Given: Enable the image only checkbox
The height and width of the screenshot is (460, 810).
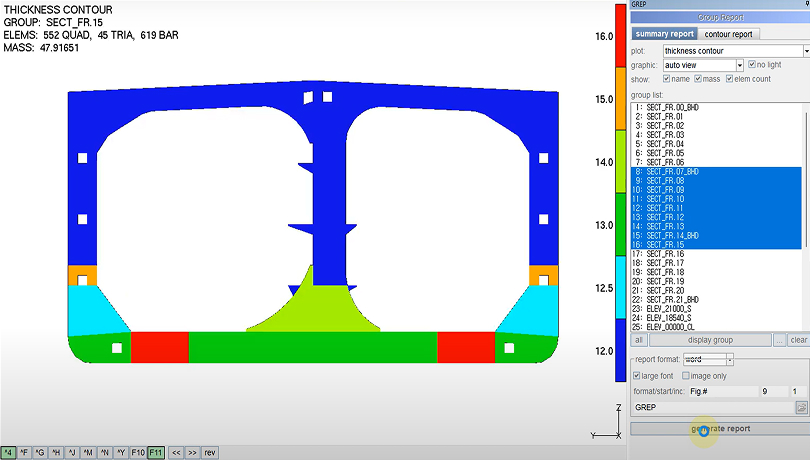Looking at the screenshot, I should coord(686,376).
